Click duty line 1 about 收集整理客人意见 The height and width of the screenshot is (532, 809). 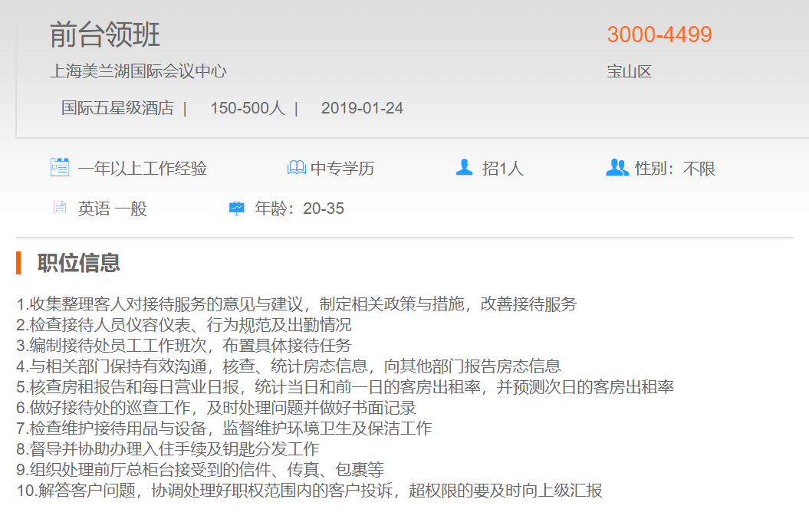tap(296, 304)
